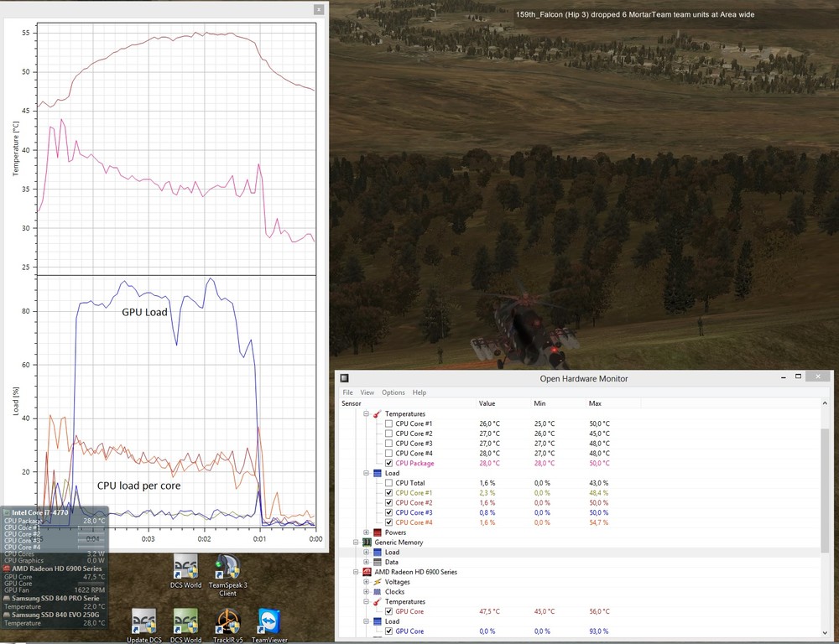The width and height of the screenshot is (839, 644).
Task: Click the Max column header
Action: (x=596, y=403)
